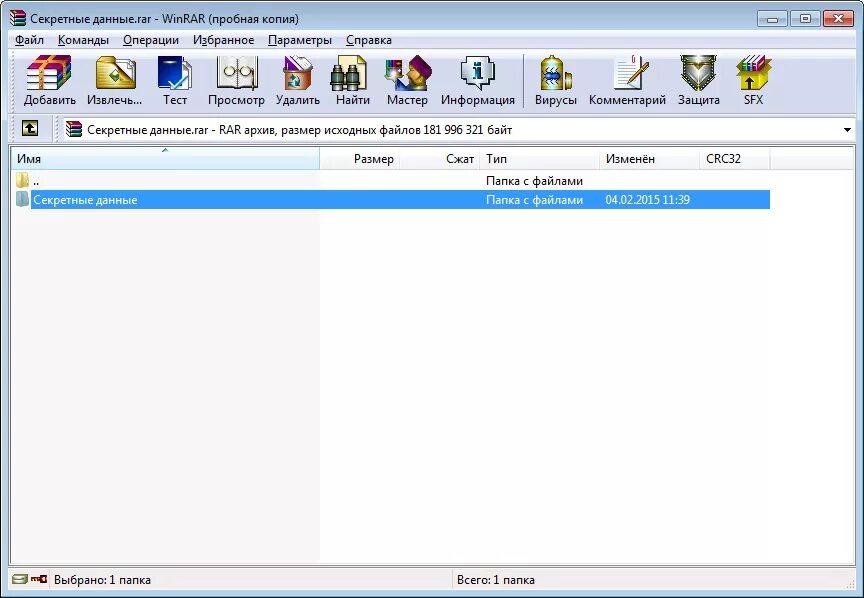The image size is (864, 598).
Task: Show archive Информация (Info)
Action: click(478, 80)
